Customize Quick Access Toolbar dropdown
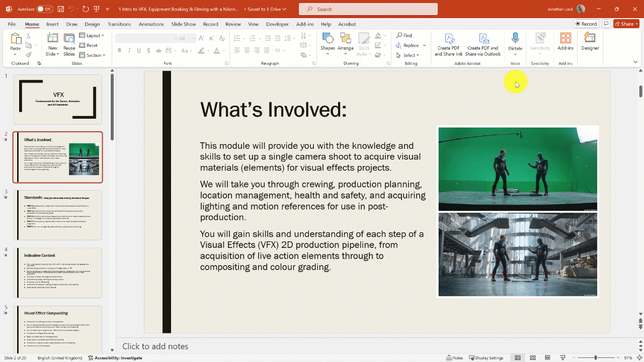644x362 pixels. 108,9
